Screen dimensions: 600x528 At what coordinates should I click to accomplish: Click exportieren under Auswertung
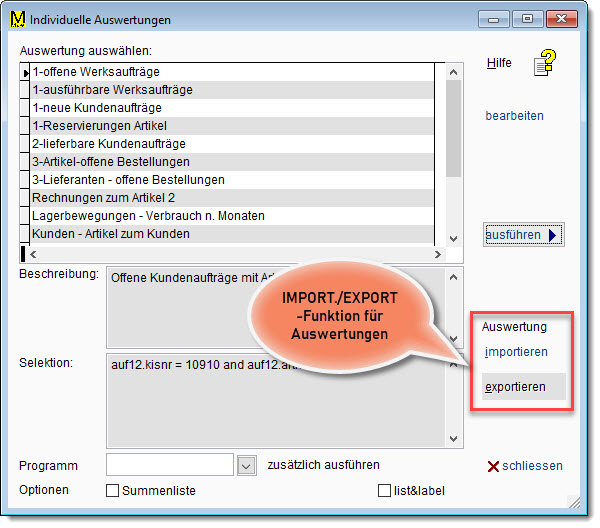tap(515, 386)
